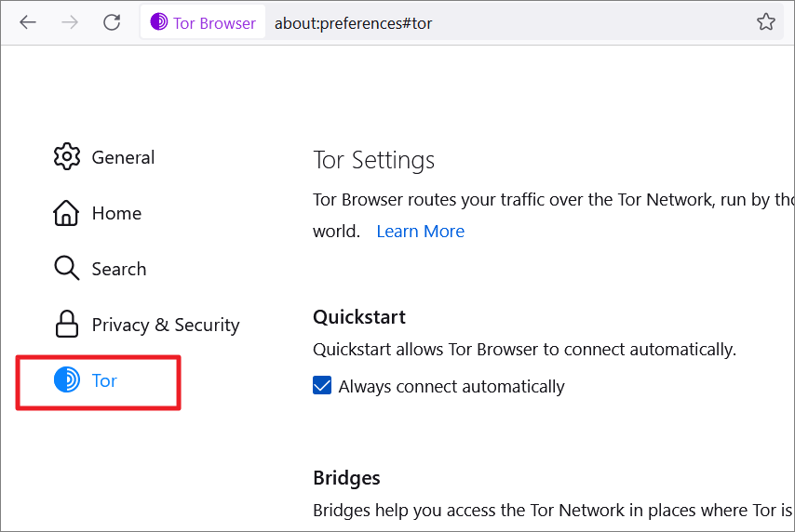Click the Home house icon

[66, 213]
